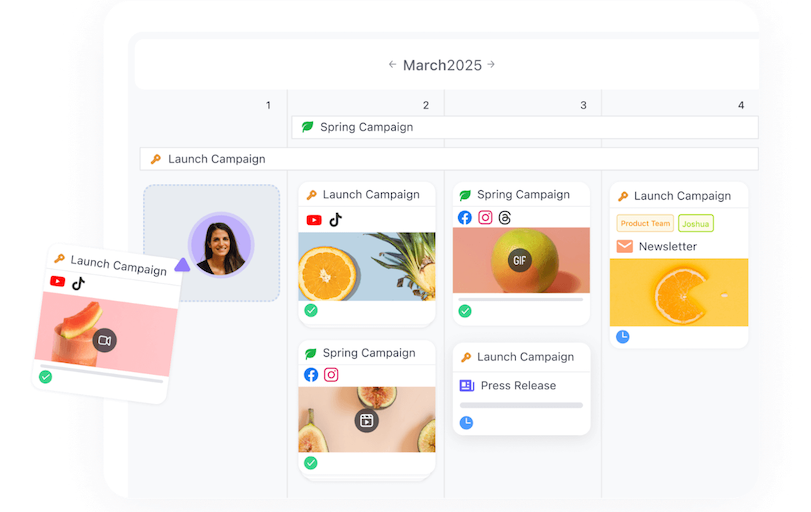Screen dimensions: 811x512
Task: Open the March 2025 month selector
Action: point(442,65)
